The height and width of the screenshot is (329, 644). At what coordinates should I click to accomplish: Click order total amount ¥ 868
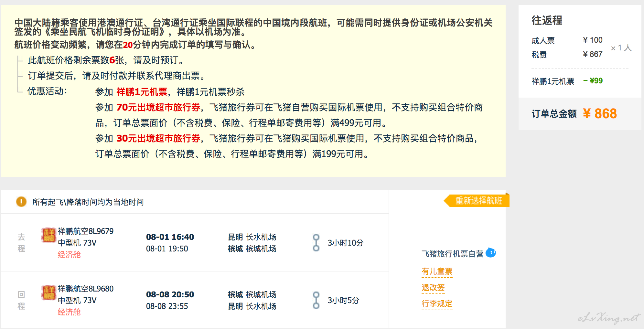(600, 113)
